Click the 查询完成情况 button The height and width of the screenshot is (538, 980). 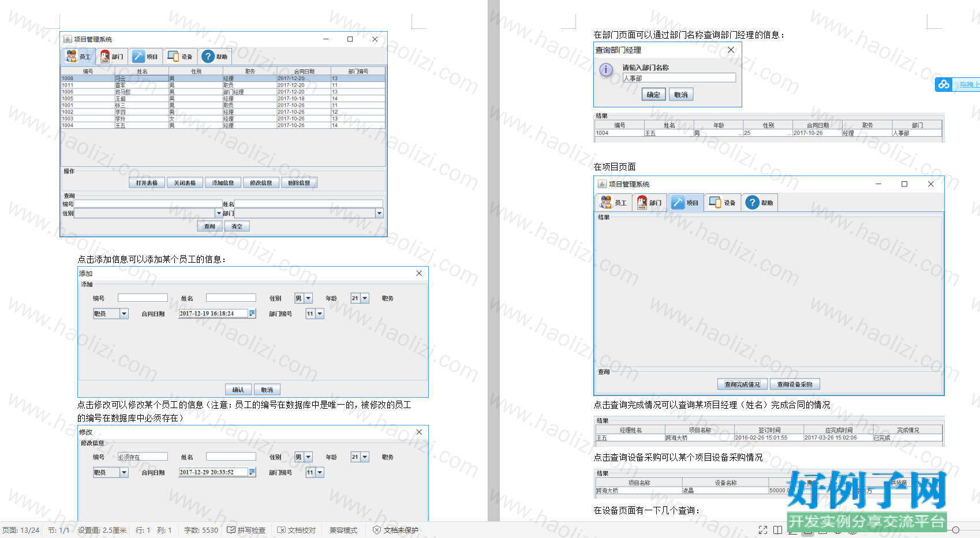click(x=742, y=384)
